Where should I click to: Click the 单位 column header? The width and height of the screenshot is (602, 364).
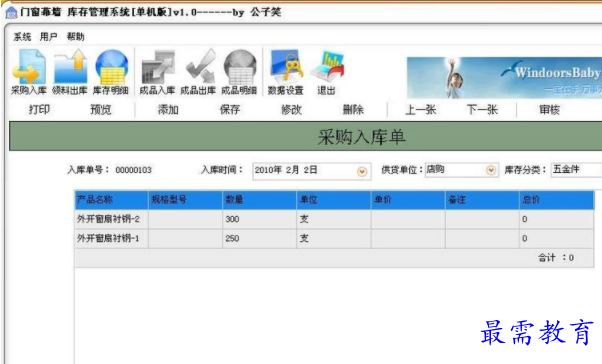click(x=334, y=200)
